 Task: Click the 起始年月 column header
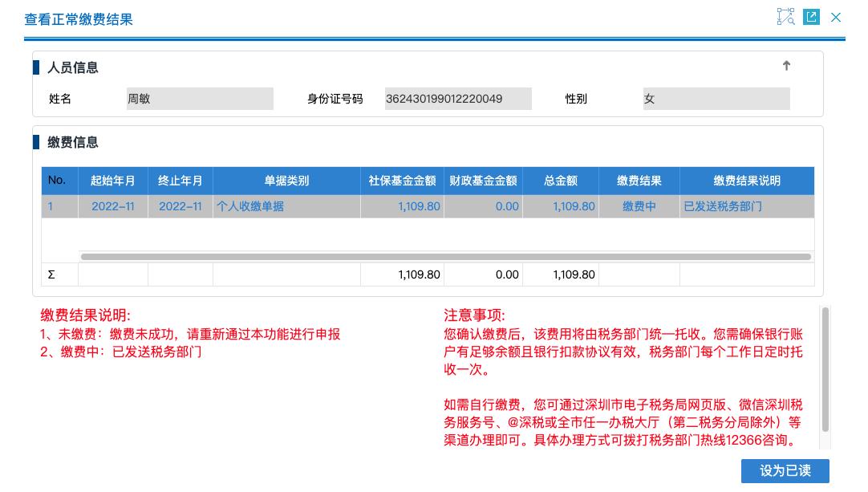coord(113,181)
